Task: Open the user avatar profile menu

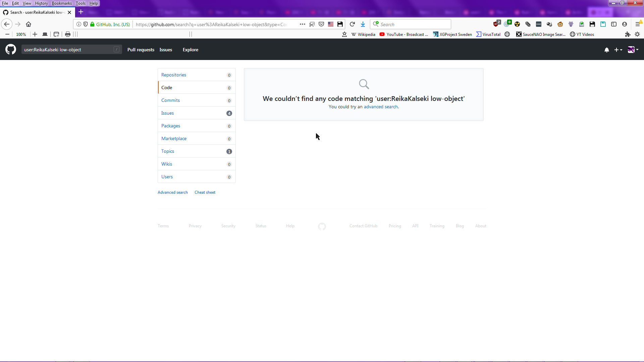Action: tap(633, 50)
